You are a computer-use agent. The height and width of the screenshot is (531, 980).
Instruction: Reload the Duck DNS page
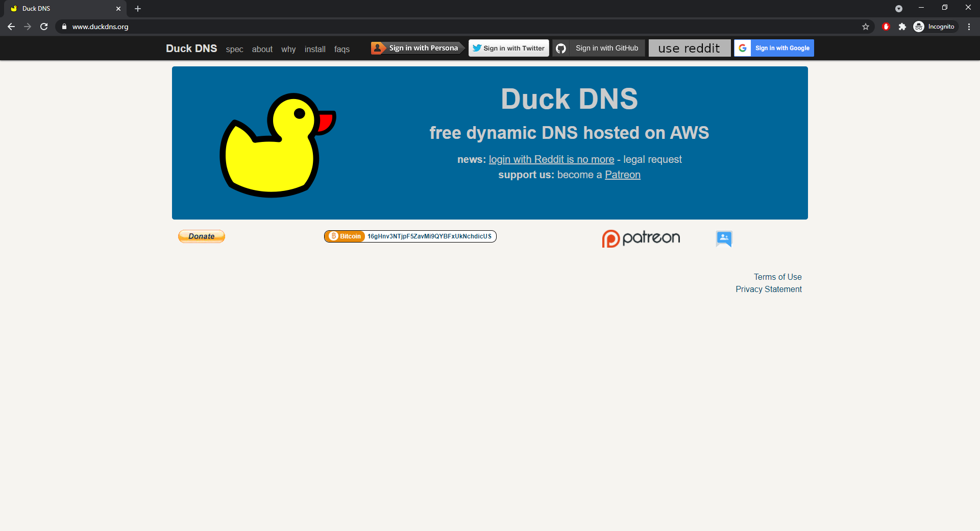click(44, 27)
